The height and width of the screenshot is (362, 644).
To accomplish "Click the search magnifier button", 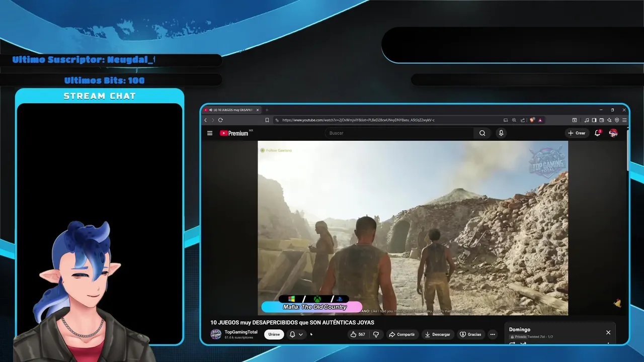I will point(482,133).
